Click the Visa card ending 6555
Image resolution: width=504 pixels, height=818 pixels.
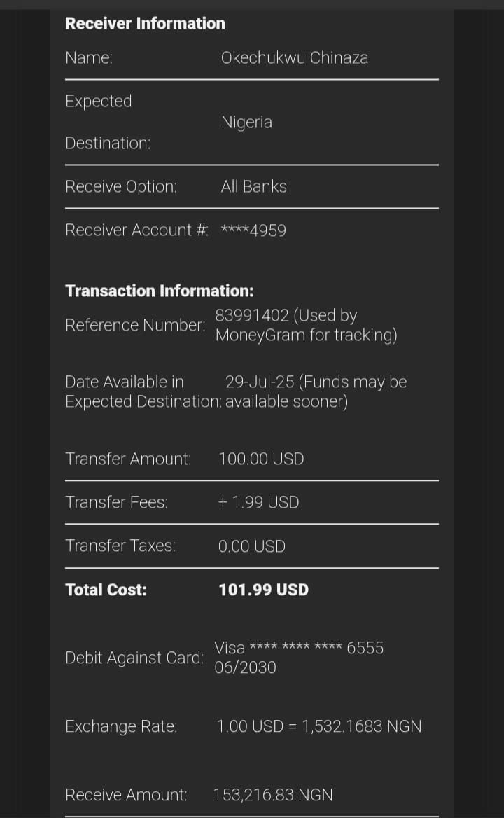(299, 649)
